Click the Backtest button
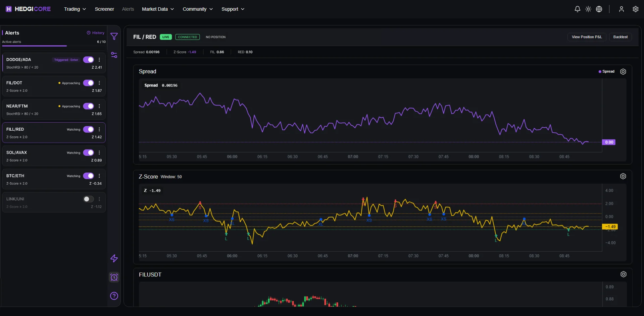The width and height of the screenshot is (644, 316). click(x=620, y=37)
